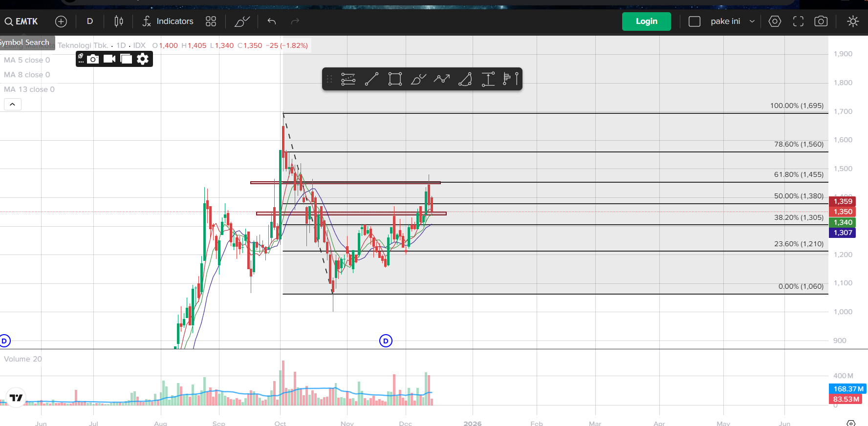Click the IDX exchange text in chart legend
The image size is (868, 426).
139,45
